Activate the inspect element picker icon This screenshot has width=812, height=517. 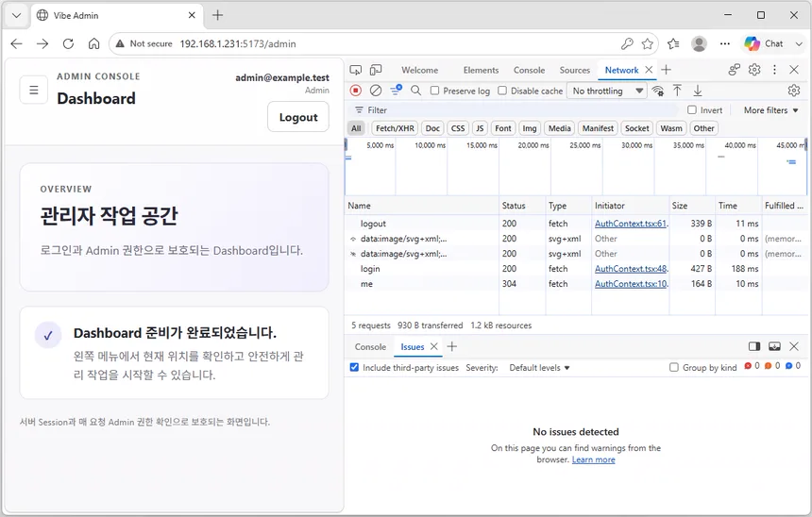click(356, 70)
